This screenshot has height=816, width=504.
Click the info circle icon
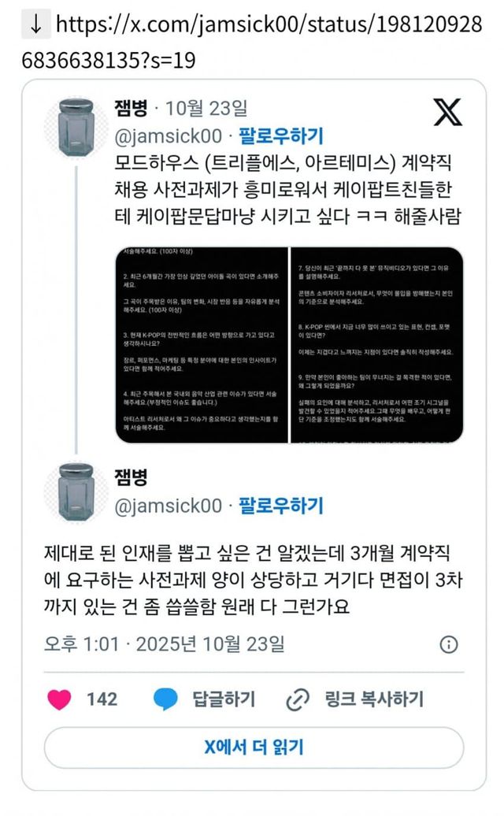[x=449, y=644]
